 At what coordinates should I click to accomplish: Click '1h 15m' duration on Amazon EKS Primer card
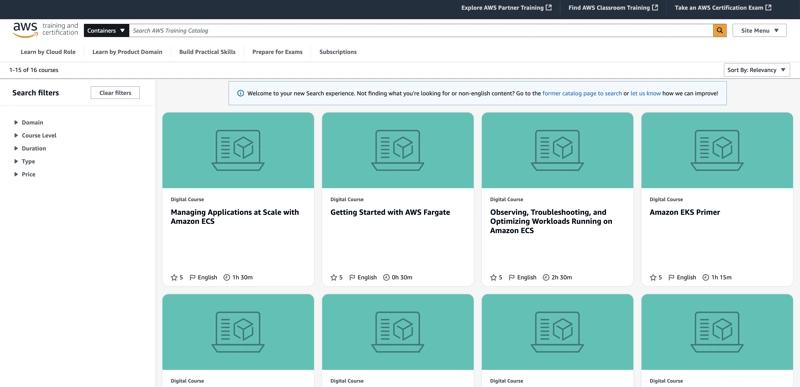click(721, 277)
